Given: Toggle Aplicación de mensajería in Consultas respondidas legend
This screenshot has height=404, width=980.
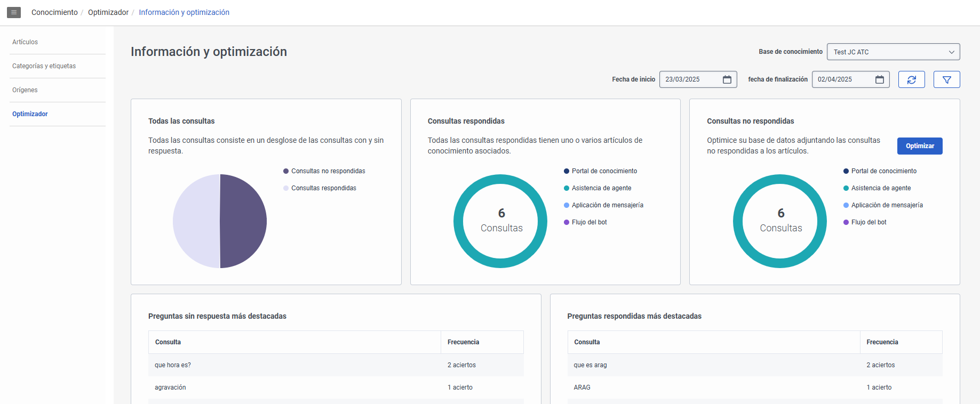Looking at the screenshot, I should point(603,205).
